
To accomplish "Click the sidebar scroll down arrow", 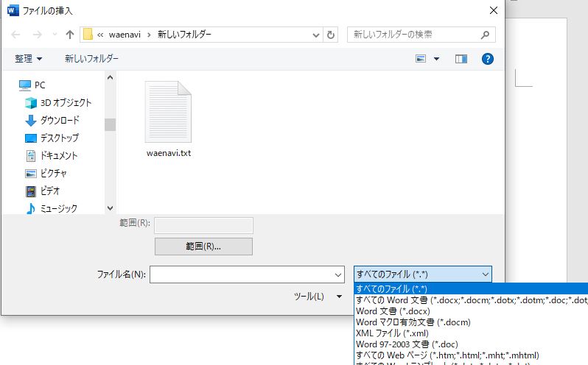I will [x=111, y=208].
